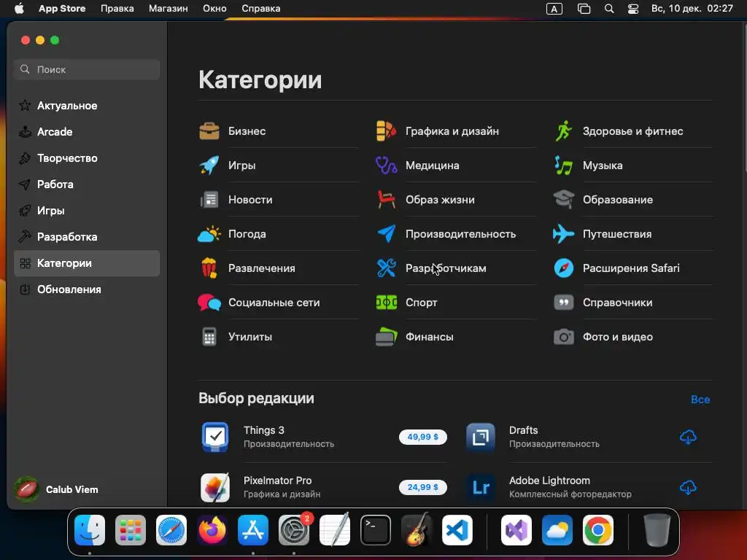This screenshot has height=560, width=747.
Task: Show all editors' choice via Все
Action: [700, 400]
